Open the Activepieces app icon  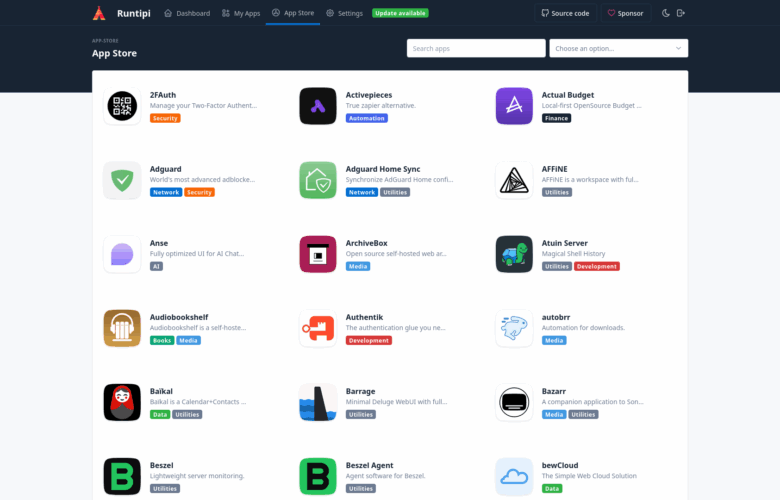tap(318, 106)
